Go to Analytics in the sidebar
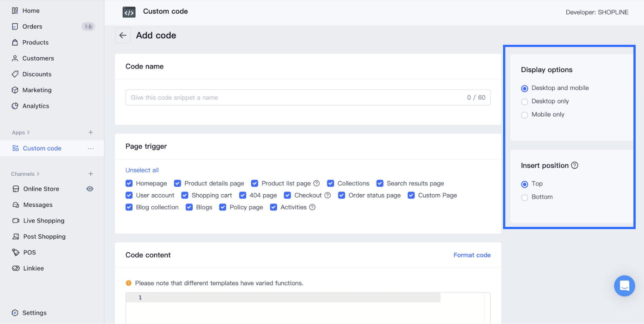Image resolution: width=644 pixels, height=324 pixels. point(36,106)
